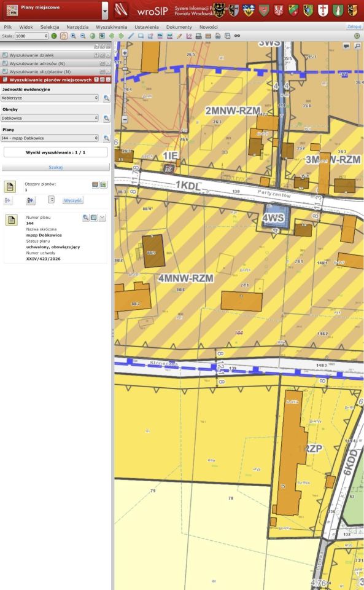The width and height of the screenshot is (364, 590).
Task: Open the Dokumenty menu
Action: point(179,27)
